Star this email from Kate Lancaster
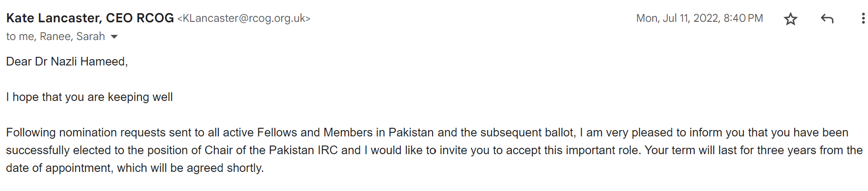This screenshot has width=868, height=191. 791,19
